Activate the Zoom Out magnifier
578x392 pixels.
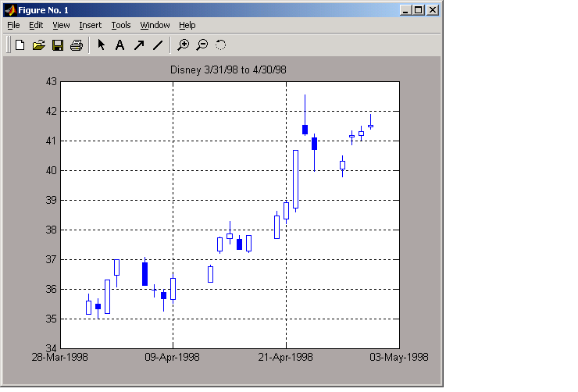(202, 45)
